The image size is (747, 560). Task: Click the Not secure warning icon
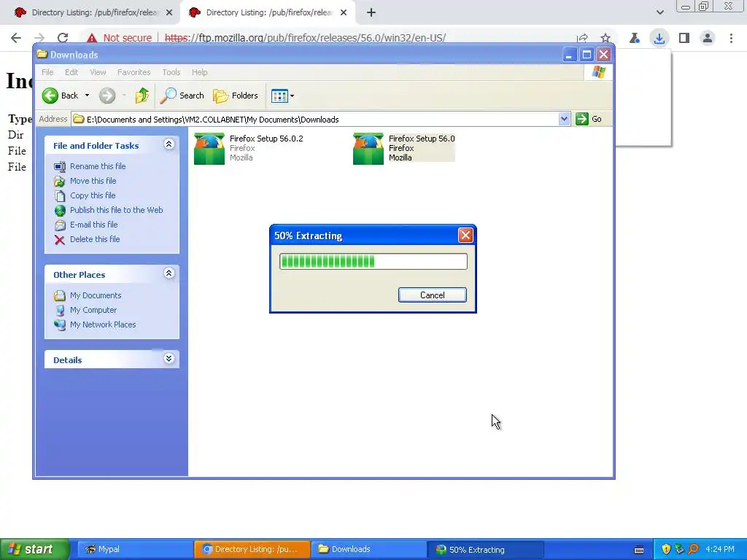pyautogui.click(x=92, y=38)
